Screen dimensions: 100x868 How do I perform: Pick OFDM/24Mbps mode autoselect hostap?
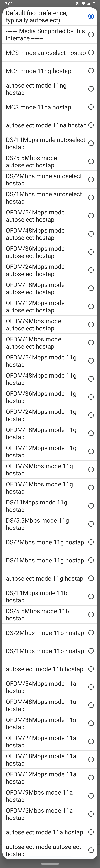coord(91,270)
